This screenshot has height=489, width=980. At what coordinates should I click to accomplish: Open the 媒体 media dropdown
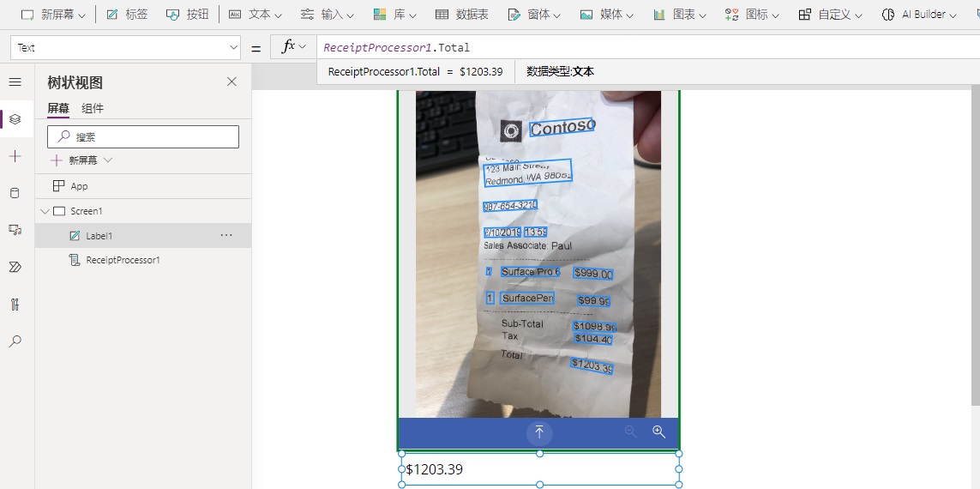click(606, 15)
